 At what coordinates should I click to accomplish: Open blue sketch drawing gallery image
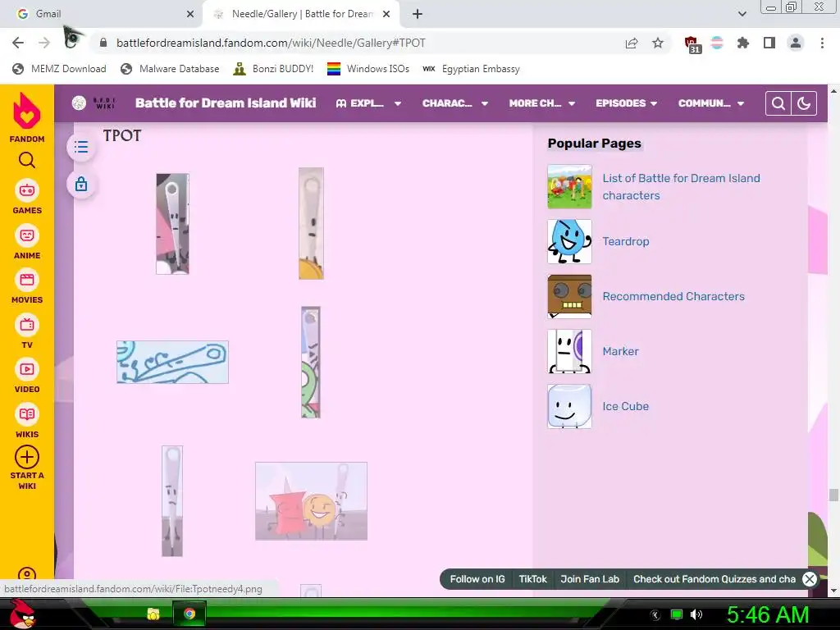click(x=172, y=362)
